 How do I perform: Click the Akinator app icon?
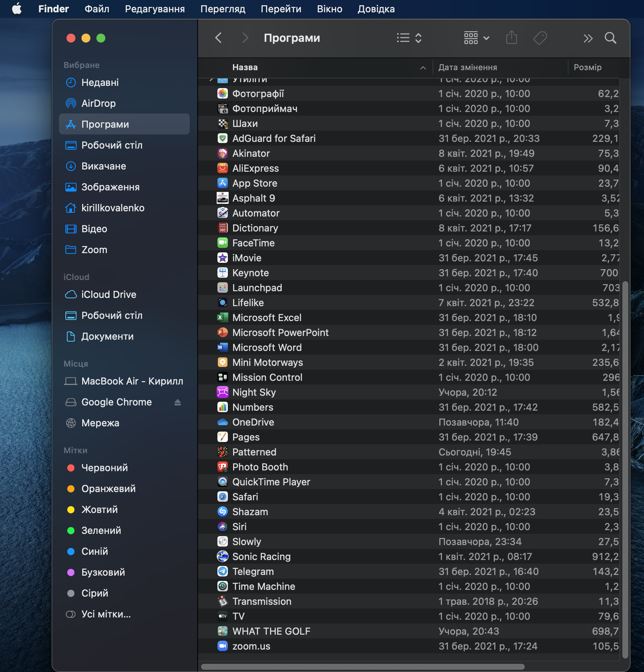(x=223, y=153)
